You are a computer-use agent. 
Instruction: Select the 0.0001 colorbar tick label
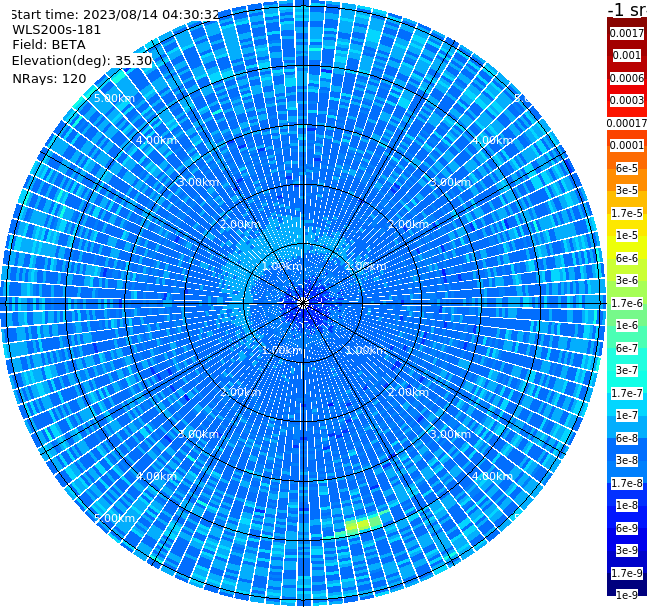[x=627, y=145]
